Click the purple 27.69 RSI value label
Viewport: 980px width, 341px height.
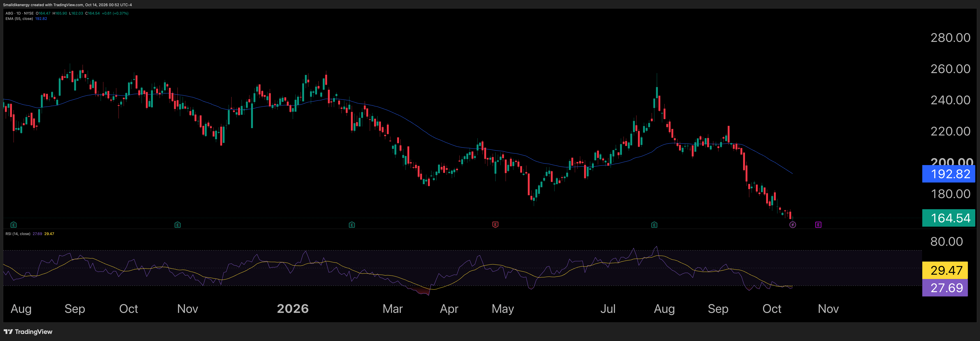click(x=945, y=288)
